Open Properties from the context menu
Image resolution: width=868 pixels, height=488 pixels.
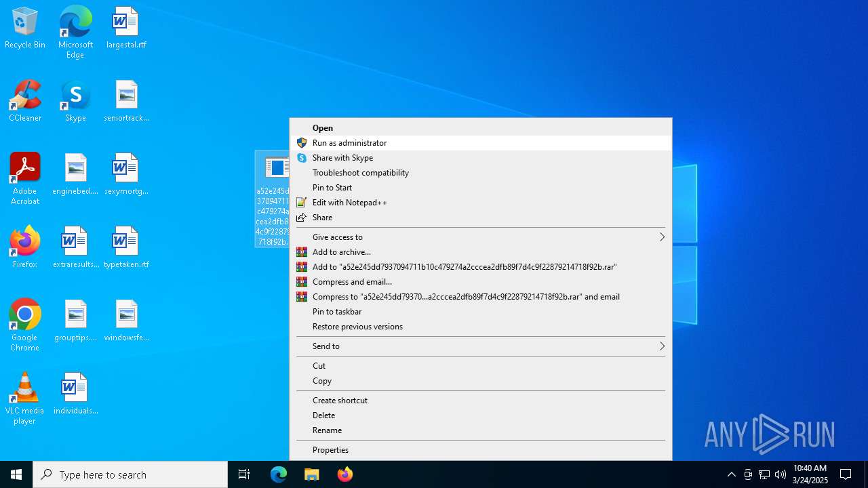tap(481, 450)
